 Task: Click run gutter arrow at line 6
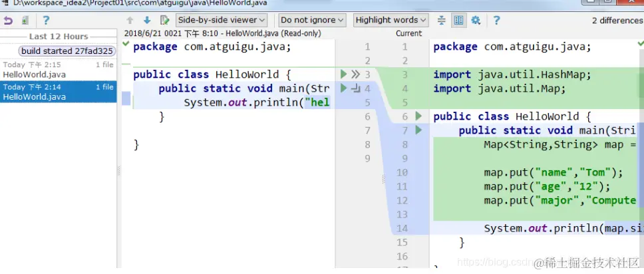click(x=418, y=116)
